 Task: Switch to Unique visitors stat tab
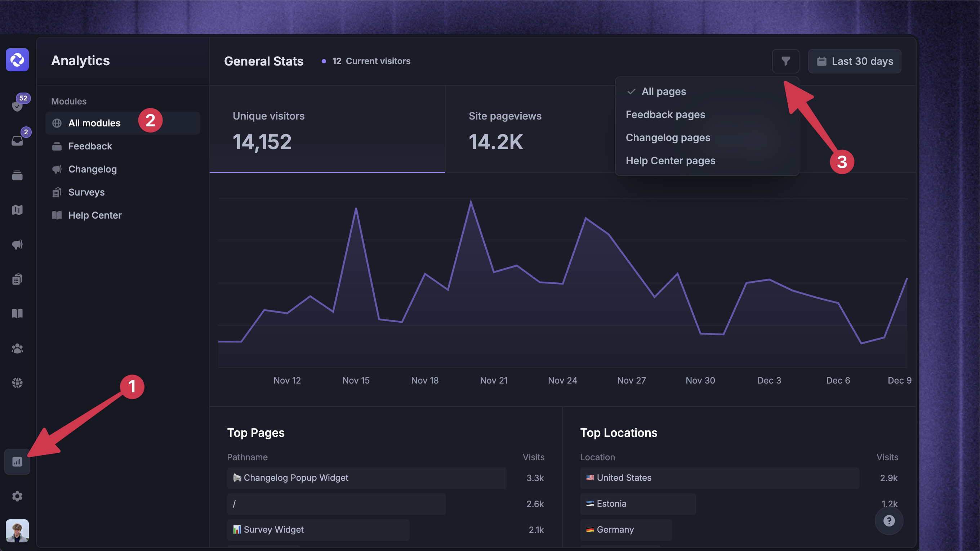tap(327, 129)
